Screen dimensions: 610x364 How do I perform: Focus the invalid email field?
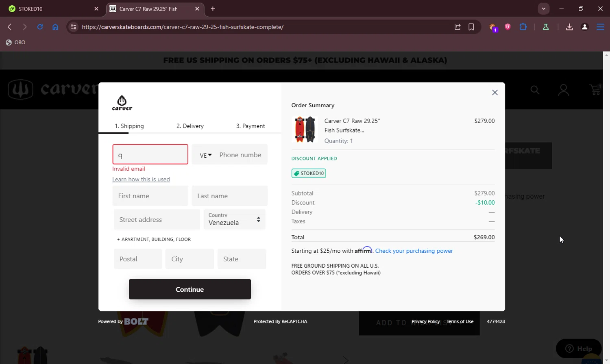tap(150, 154)
